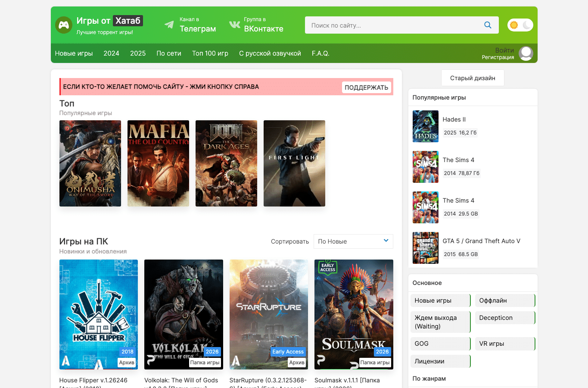
Task: Open the StarRupture game cover
Action: [x=269, y=315]
